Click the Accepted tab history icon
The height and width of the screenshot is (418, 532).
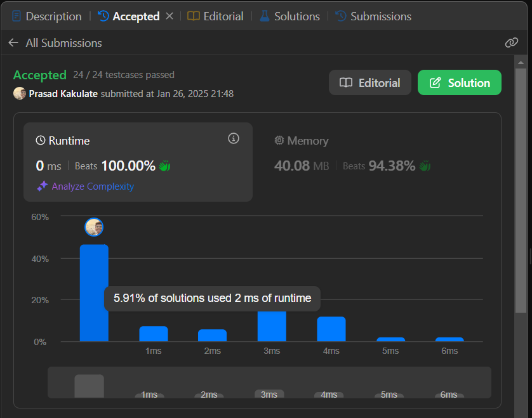(x=103, y=16)
